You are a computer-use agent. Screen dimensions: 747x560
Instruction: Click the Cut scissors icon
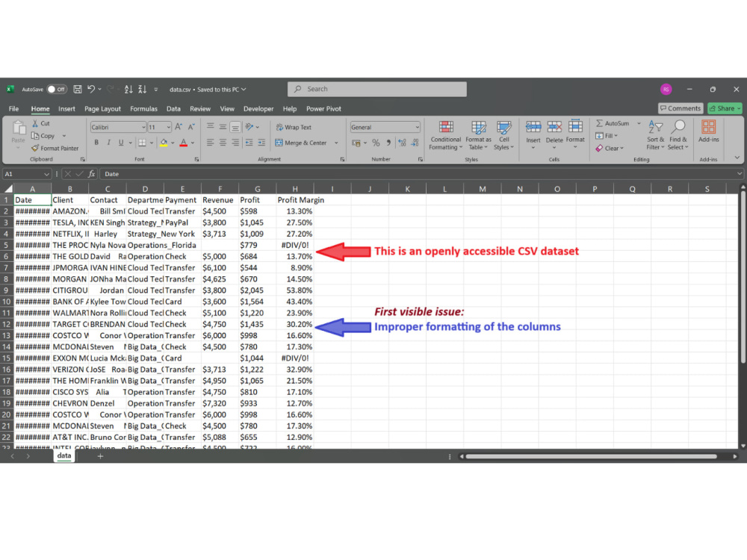click(35, 123)
